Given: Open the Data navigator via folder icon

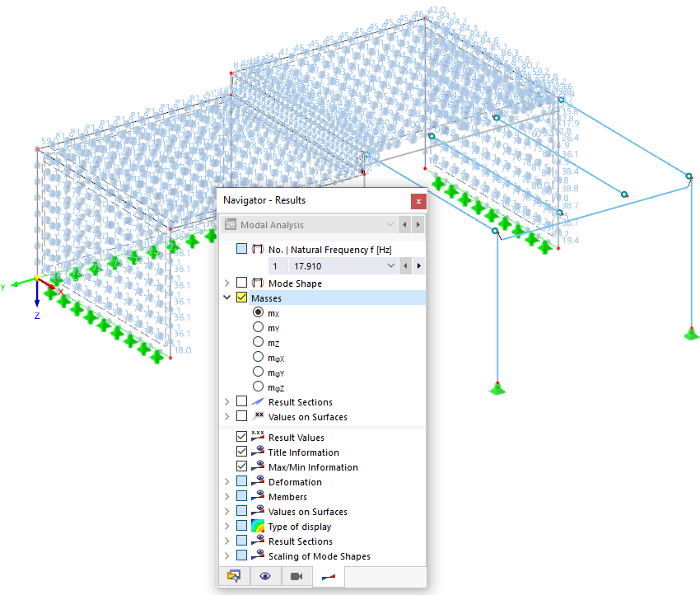Looking at the screenshot, I should point(234,576).
